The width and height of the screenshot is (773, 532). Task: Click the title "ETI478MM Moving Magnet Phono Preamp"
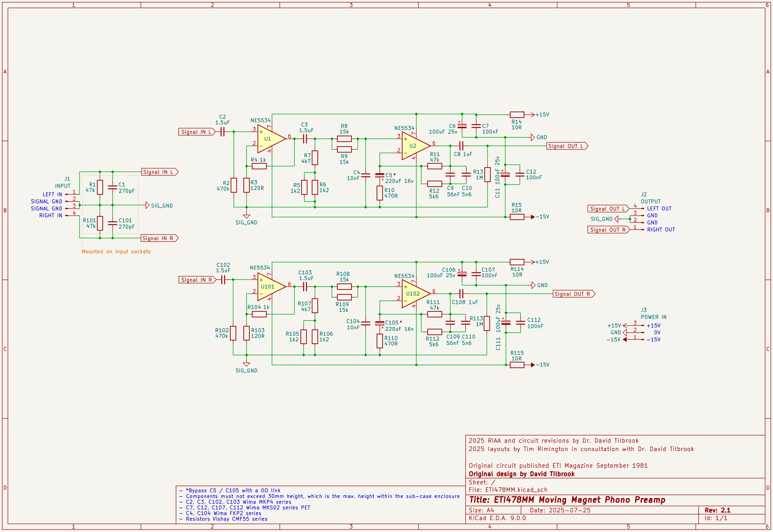567,500
